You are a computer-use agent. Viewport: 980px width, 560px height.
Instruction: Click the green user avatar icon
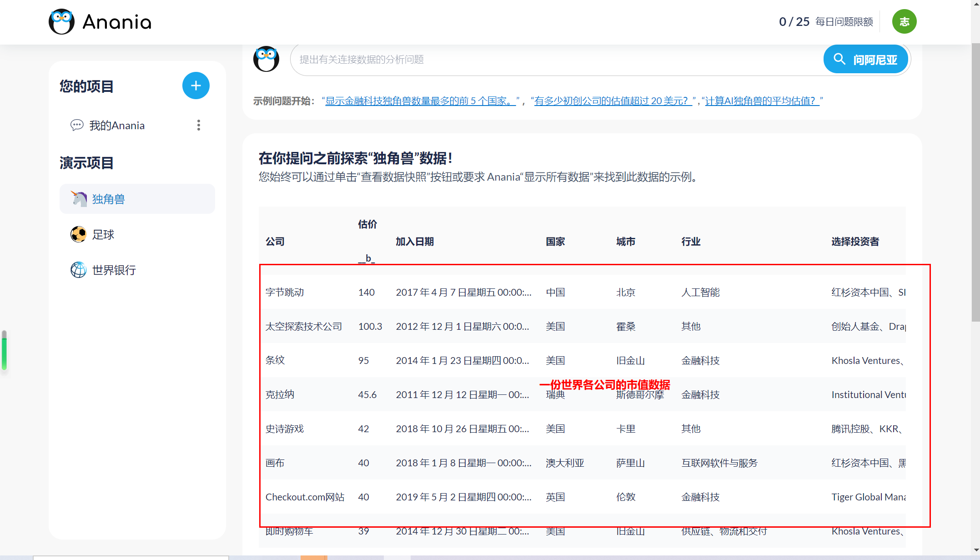pyautogui.click(x=904, y=21)
